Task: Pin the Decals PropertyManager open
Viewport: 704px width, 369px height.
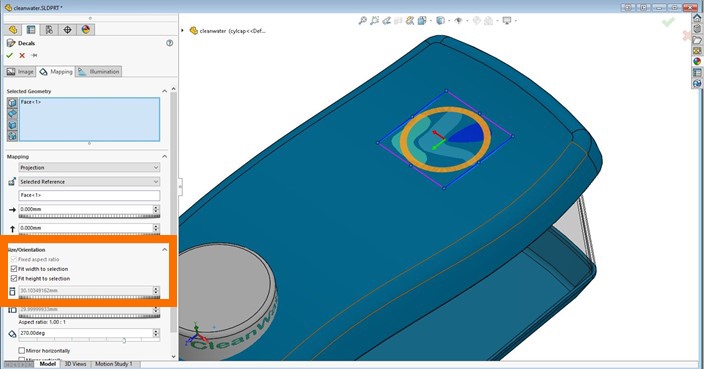Action: pyautogui.click(x=35, y=55)
